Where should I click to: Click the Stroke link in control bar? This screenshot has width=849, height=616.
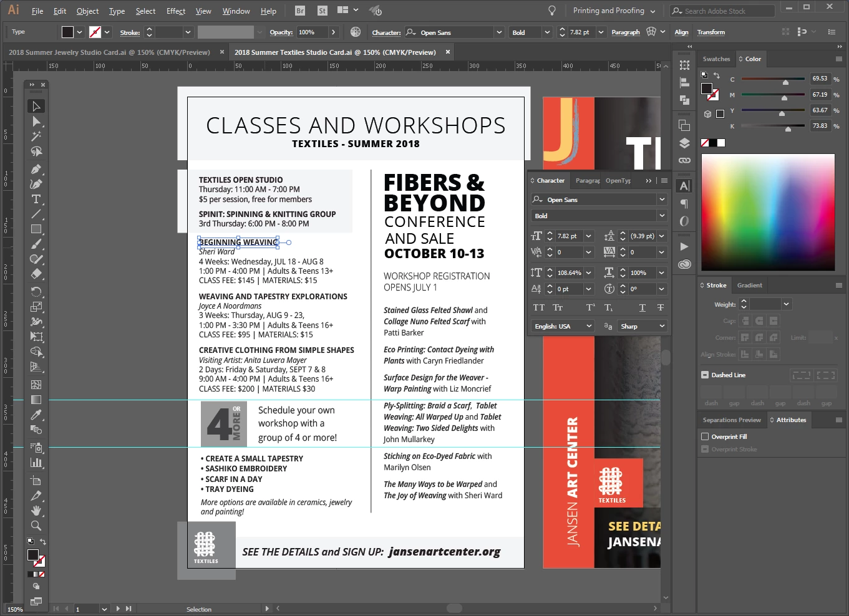pyautogui.click(x=130, y=32)
